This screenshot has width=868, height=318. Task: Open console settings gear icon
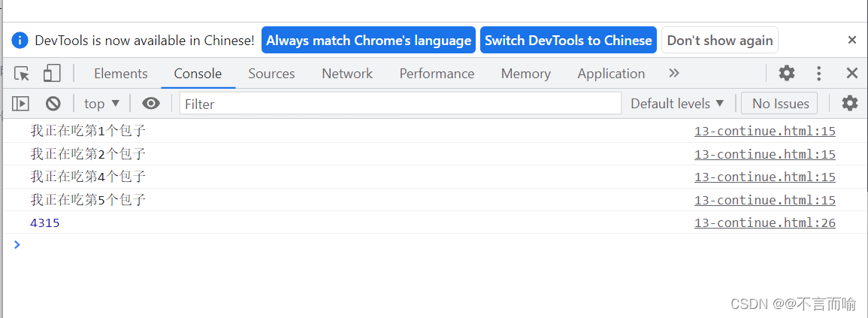click(x=850, y=104)
